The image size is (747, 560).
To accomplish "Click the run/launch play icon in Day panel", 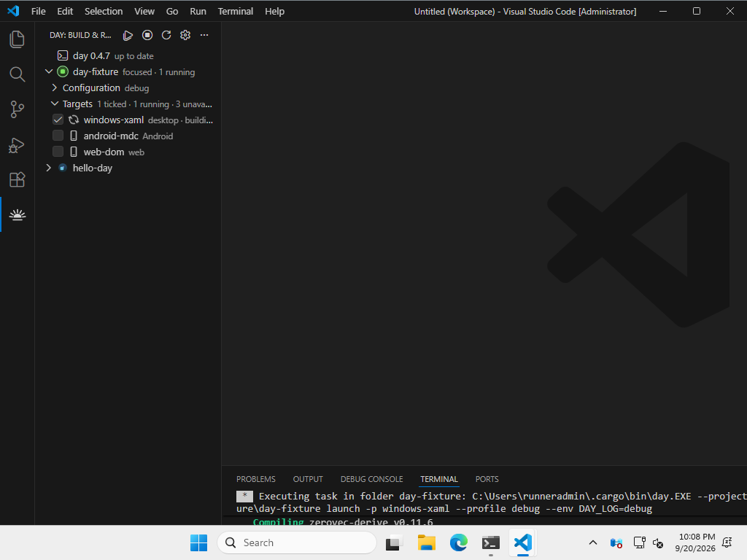I will [x=128, y=35].
